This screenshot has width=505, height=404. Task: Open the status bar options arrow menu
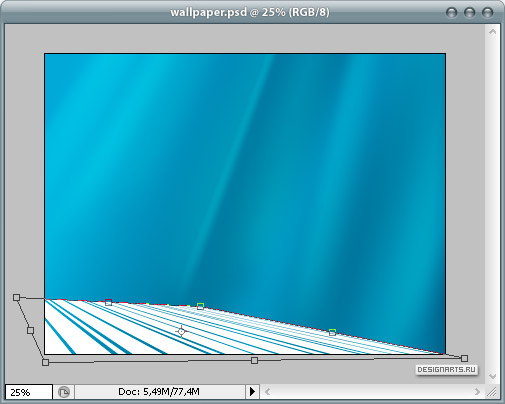point(252,391)
